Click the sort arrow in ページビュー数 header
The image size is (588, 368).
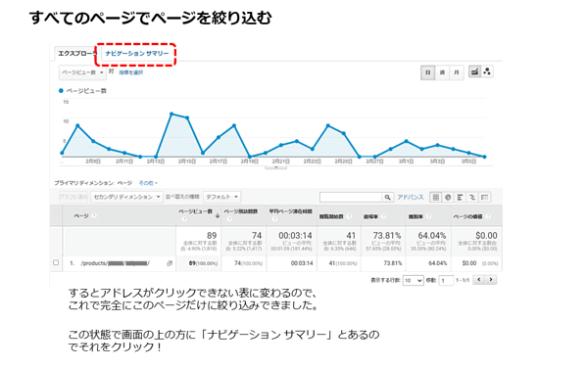pos(218,215)
